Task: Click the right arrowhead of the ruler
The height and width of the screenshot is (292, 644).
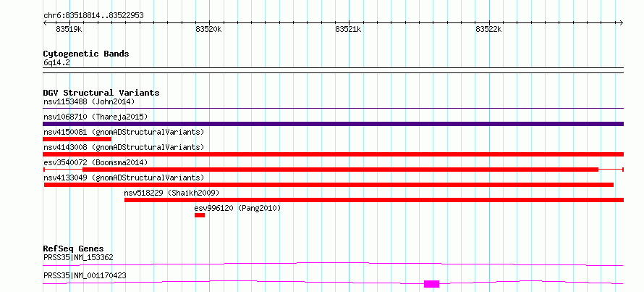Action: [x=622, y=22]
